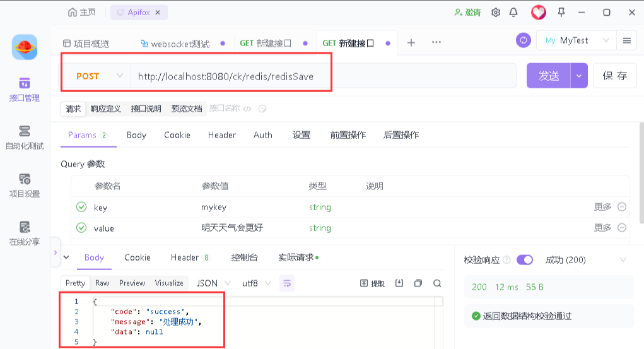This screenshot has height=349, width=644.
Task: Open the tab bar more options ellipsis
Action: (x=436, y=42)
